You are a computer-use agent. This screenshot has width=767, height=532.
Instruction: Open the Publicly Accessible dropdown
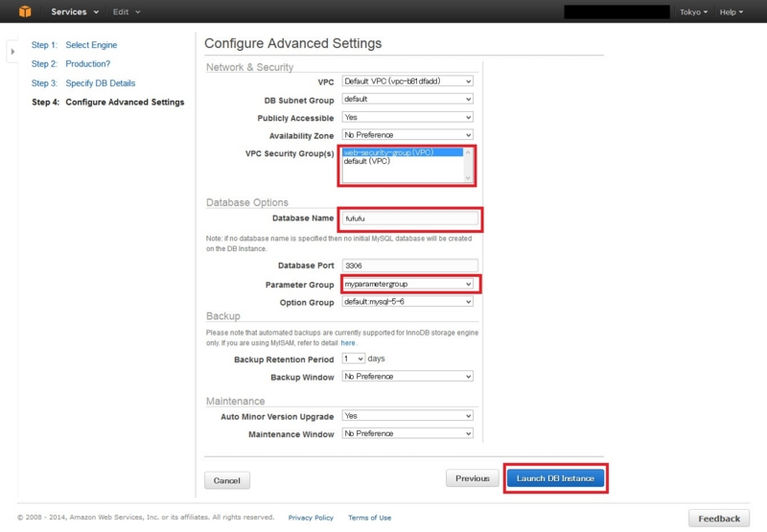pos(407,117)
